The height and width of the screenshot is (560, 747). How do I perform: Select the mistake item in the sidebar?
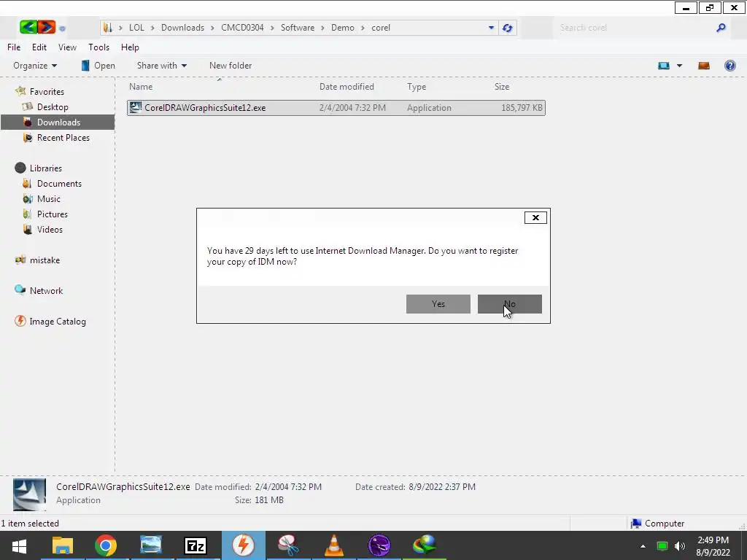coord(44,260)
